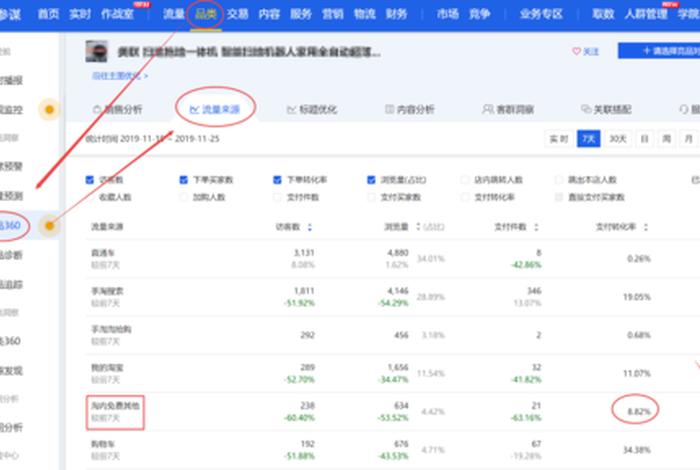
Task: Click the 8.82% conversion rate value
Action: (x=639, y=411)
